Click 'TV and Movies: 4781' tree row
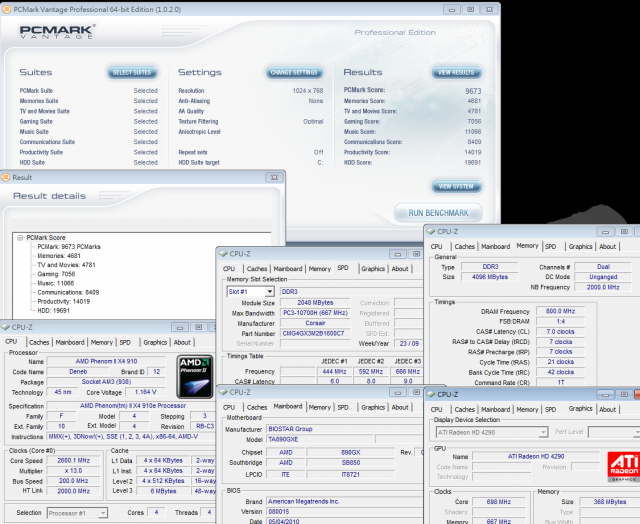This screenshot has width=640, height=524. [x=66, y=265]
